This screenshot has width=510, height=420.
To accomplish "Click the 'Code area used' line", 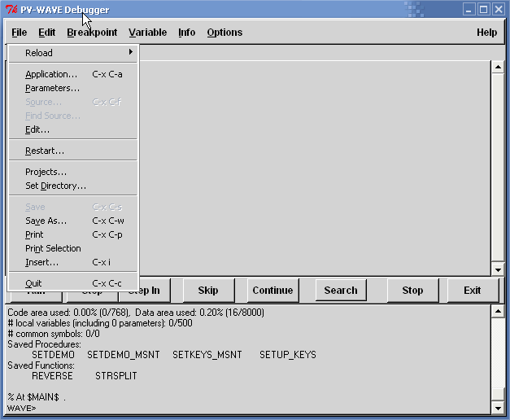I will pyautogui.click(x=136, y=313).
